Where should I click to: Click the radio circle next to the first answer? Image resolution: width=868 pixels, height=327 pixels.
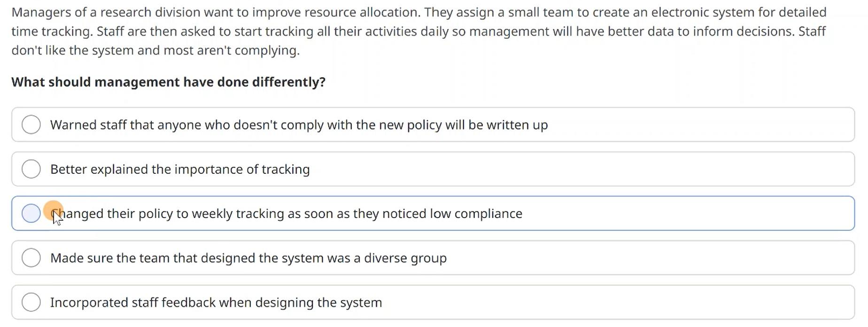tap(31, 125)
